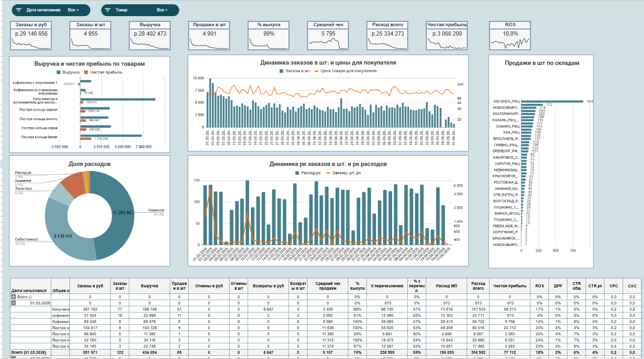644x359 pixels.
Task: Click 'Динамика рк заказов в шт.' chart title
Action: 328,164
